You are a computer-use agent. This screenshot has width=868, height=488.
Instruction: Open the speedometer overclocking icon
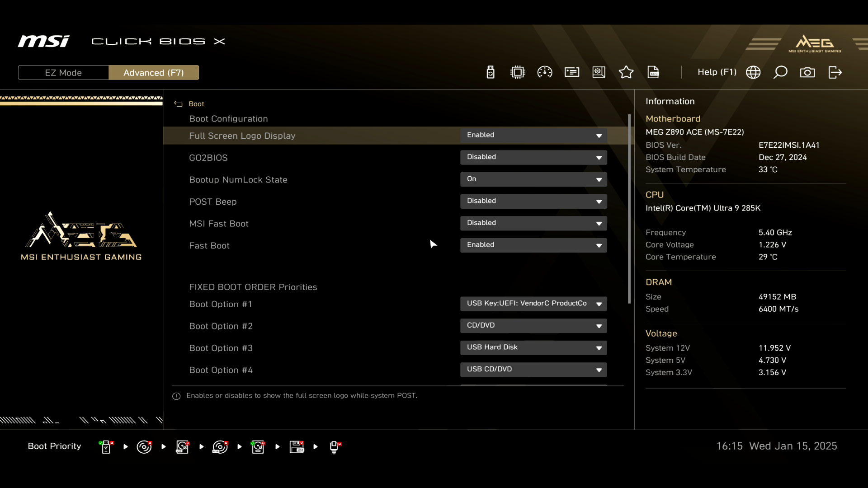(x=545, y=72)
